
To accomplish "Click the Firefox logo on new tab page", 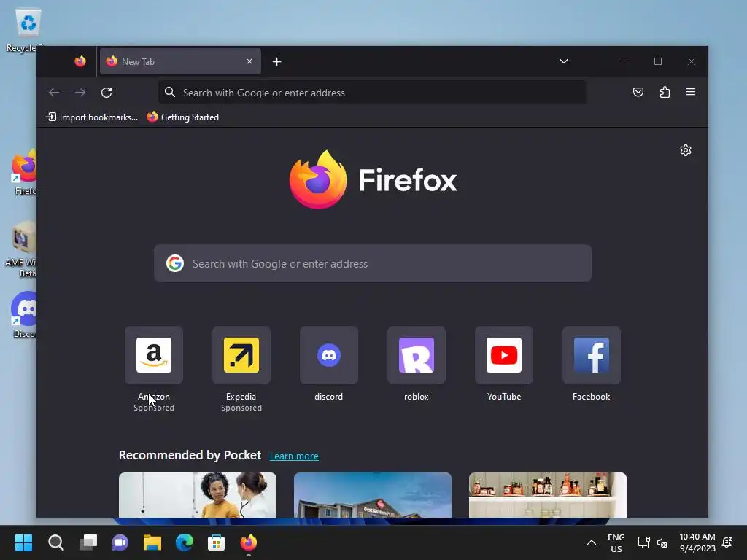I will (373, 179).
